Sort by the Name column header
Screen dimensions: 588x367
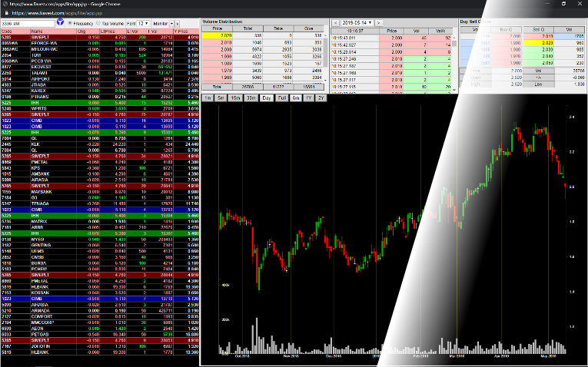pos(53,31)
